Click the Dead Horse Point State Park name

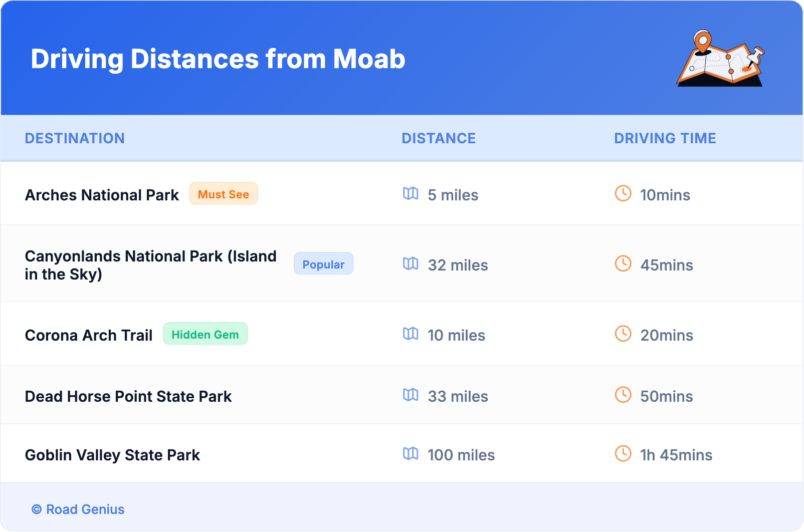tap(128, 396)
